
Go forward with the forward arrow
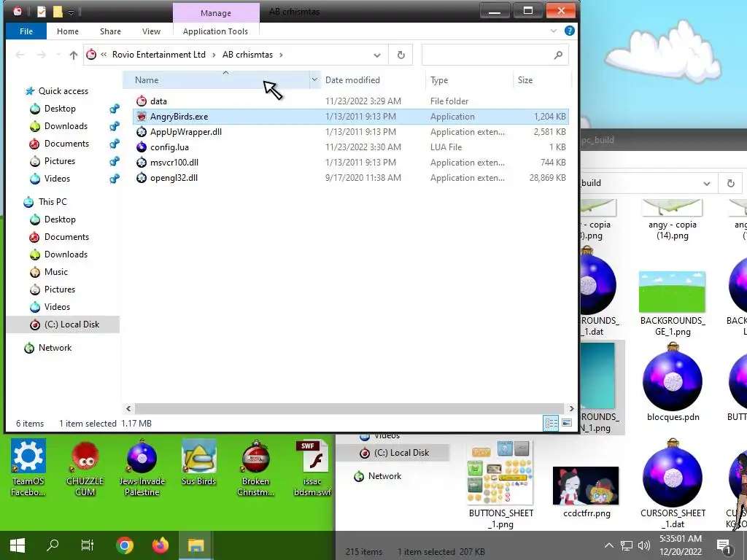[x=42, y=55]
